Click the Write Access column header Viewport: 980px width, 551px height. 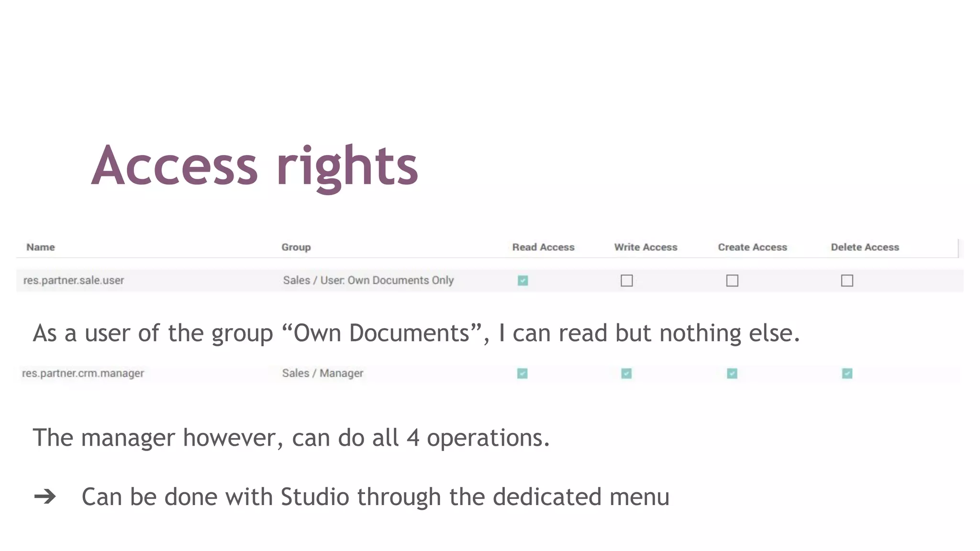tap(646, 247)
